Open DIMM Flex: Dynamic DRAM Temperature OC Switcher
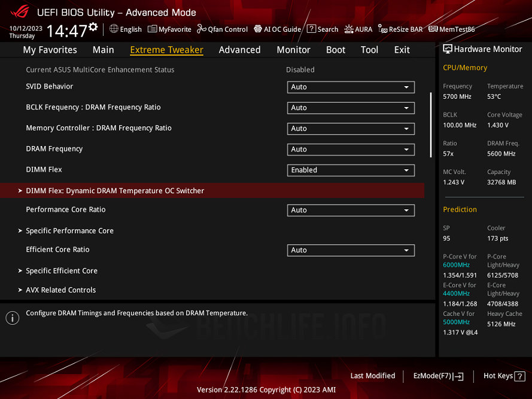 tap(115, 190)
